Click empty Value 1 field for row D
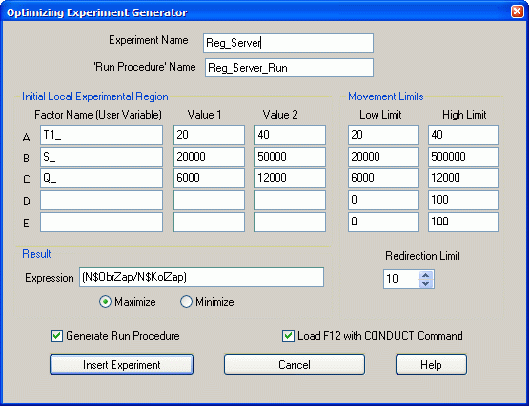 click(209, 200)
